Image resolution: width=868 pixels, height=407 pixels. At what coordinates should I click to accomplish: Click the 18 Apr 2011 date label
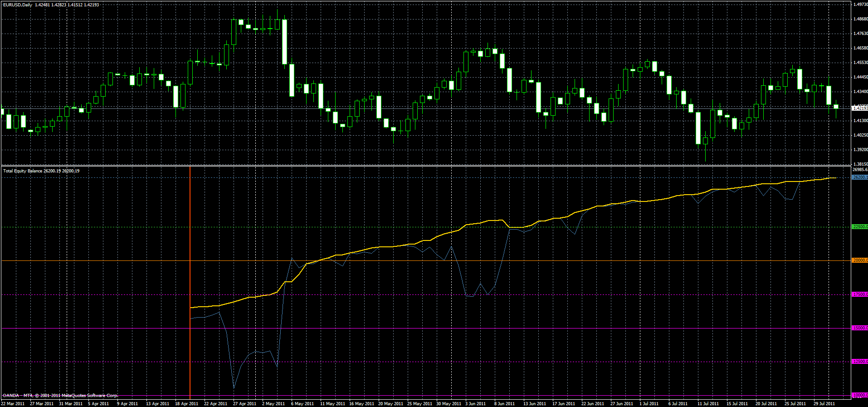[x=187, y=404]
